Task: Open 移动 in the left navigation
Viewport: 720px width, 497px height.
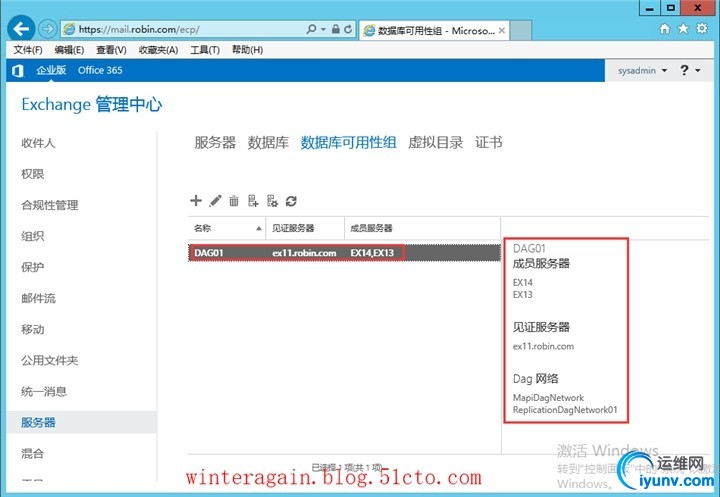Action: (x=32, y=329)
